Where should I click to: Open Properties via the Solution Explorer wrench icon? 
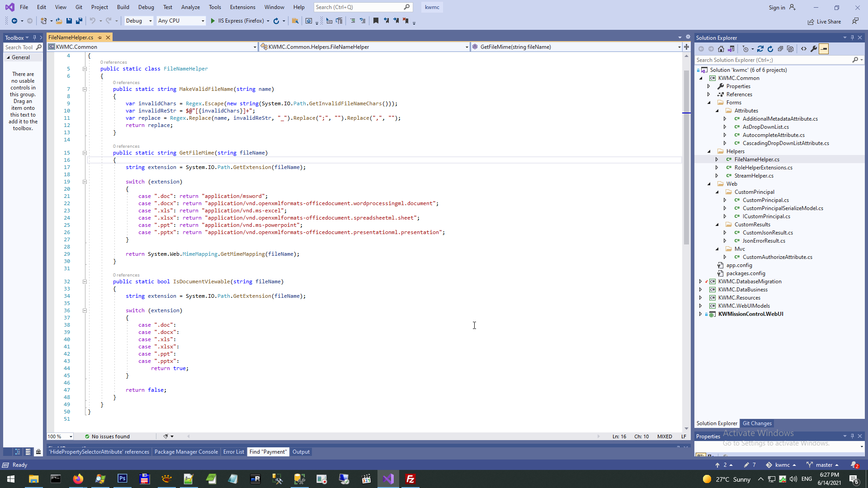[814, 49]
